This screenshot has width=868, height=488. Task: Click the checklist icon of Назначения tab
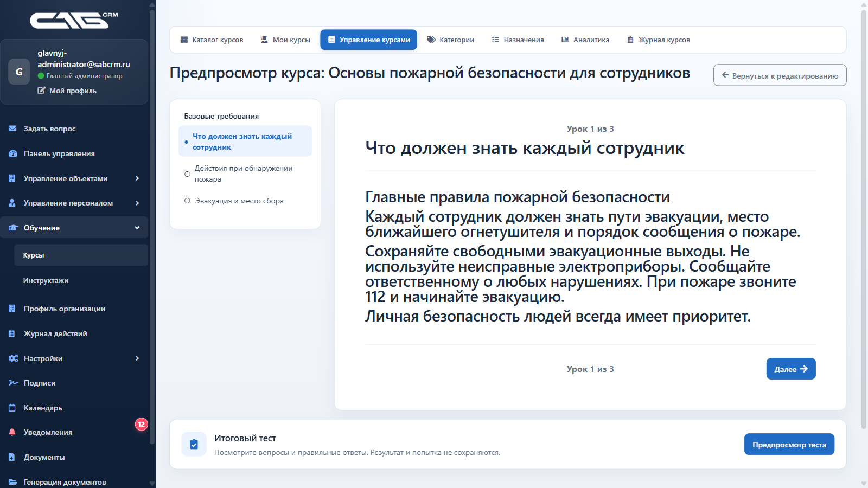pos(495,40)
